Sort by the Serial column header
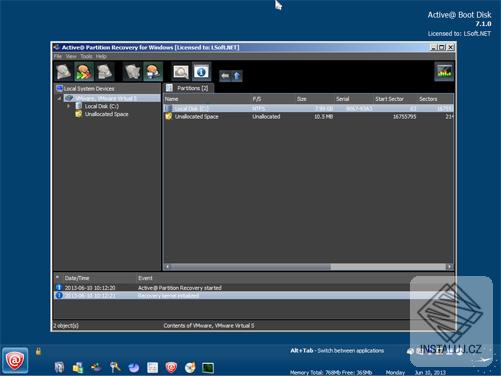 343,99
